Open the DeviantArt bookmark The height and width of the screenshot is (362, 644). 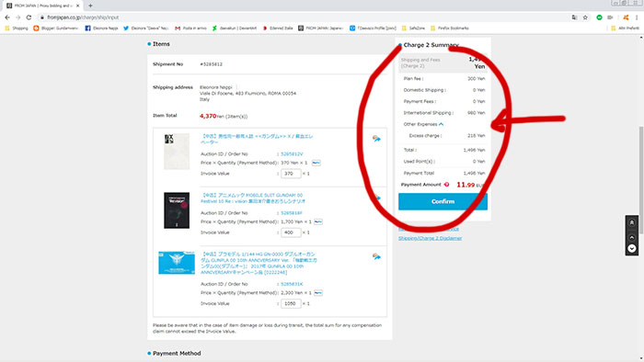[x=234, y=28]
